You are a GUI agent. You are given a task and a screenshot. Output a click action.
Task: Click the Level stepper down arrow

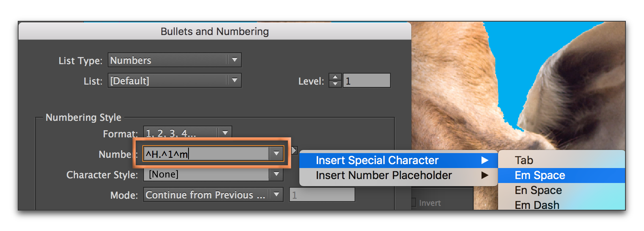(x=335, y=84)
